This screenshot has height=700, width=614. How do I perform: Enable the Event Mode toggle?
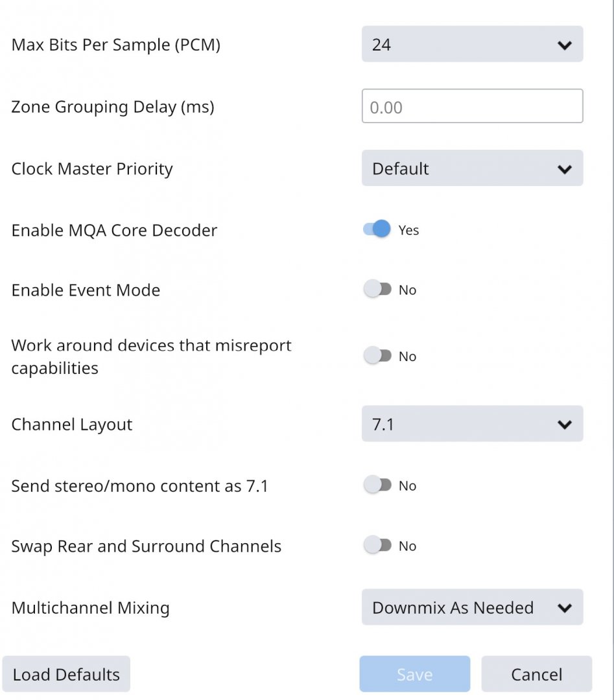coord(377,290)
